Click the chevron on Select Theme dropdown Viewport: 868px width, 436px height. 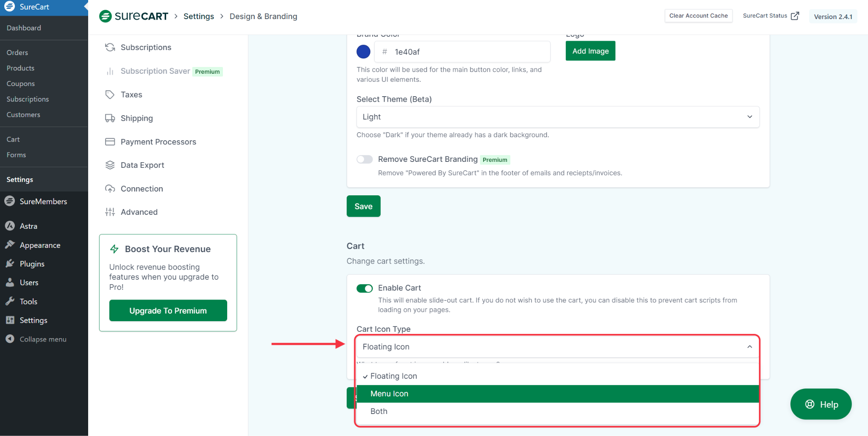[750, 117]
